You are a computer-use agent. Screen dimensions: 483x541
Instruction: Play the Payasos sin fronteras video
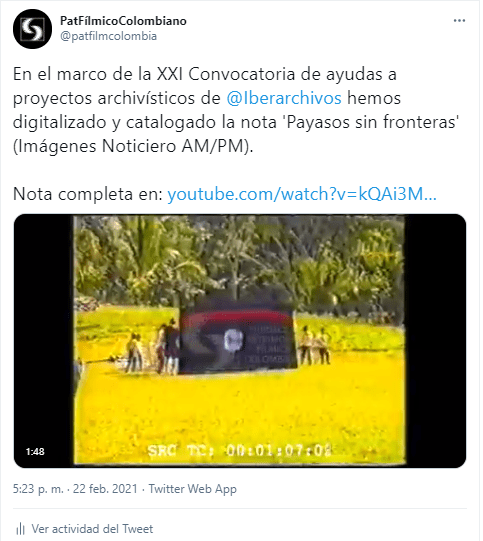click(x=240, y=341)
